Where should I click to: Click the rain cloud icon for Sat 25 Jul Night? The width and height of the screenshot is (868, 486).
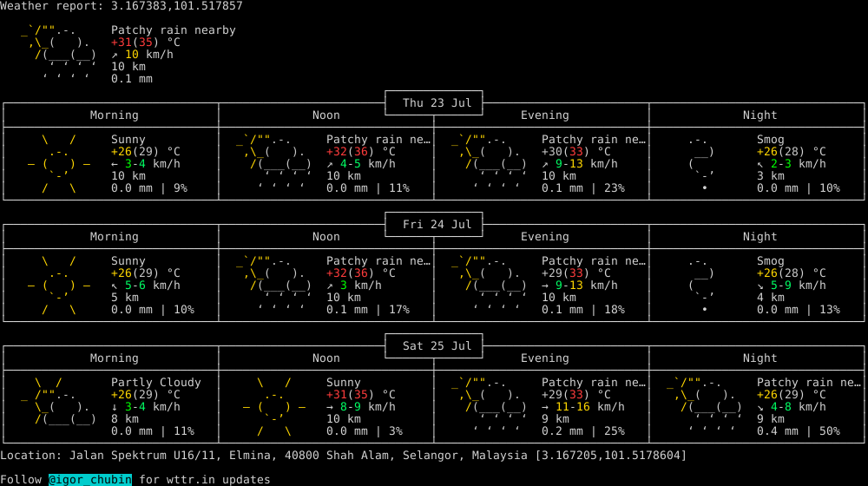coord(705,407)
